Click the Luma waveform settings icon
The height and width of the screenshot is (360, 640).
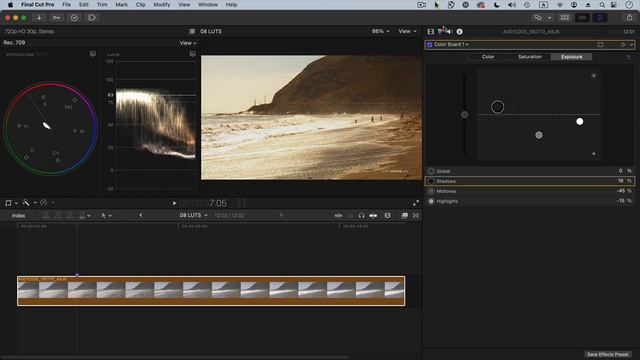(x=193, y=54)
